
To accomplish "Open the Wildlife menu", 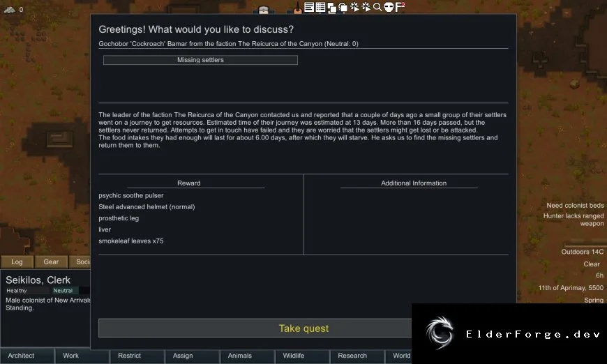I will tap(302, 356).
